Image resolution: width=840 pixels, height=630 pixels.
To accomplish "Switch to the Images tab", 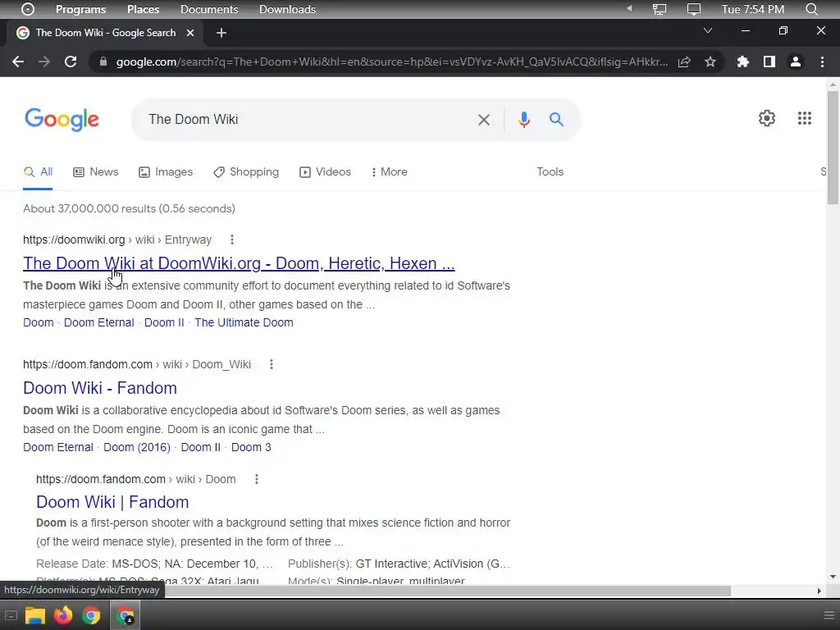I will coord(166,172).
